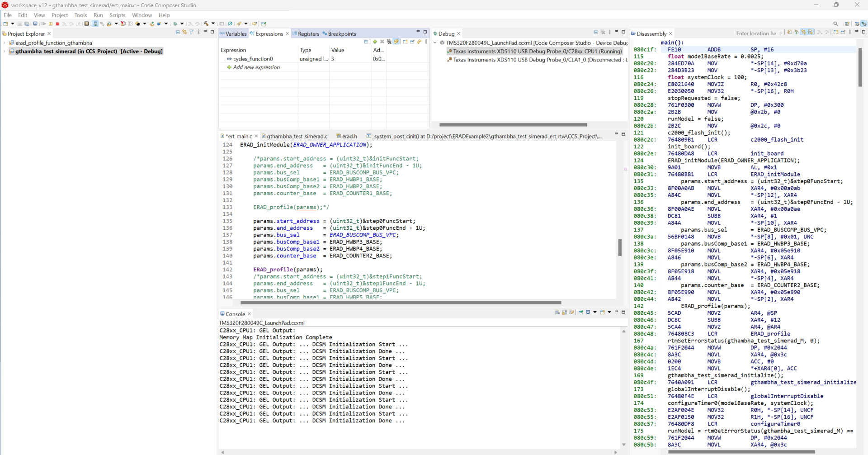Click the Build hammer icon
The width and height of the screenshot is (868, 455).
pos(206,24)
